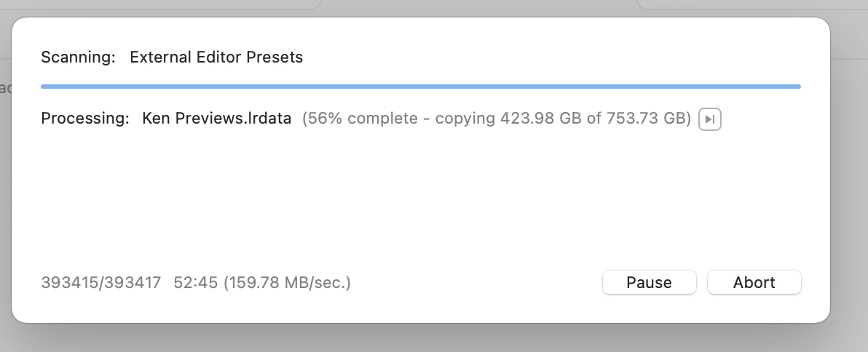Click the 'Scanning:' label
868x352 pixels.
78,57
